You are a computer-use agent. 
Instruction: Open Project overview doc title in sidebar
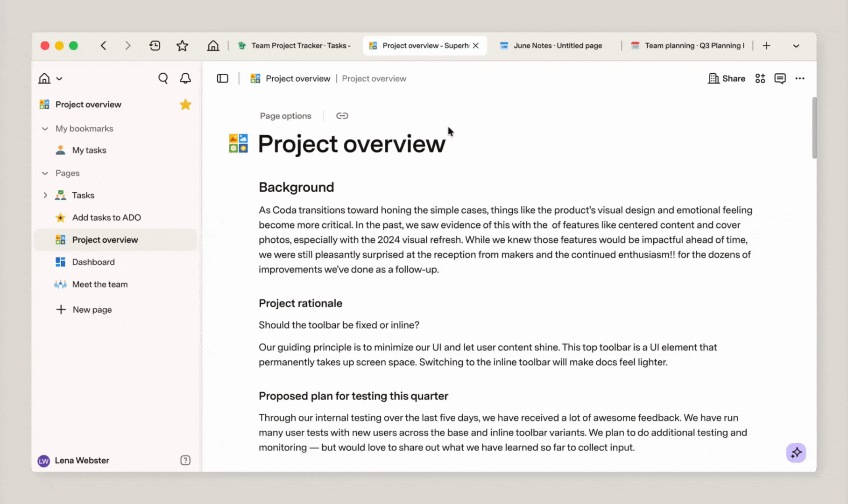click(x=88, y=105)
